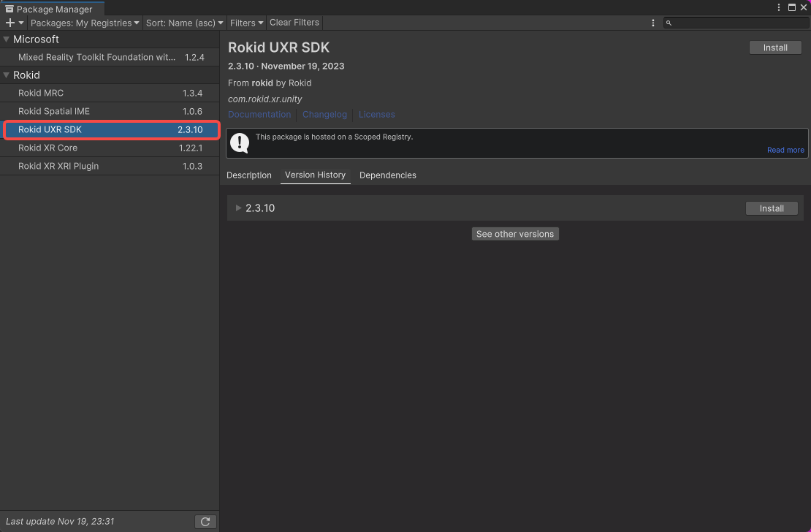This screenshot has height=532, width=811.
Task: Open the add package dropdown arrow
Action: coord(21,23)
